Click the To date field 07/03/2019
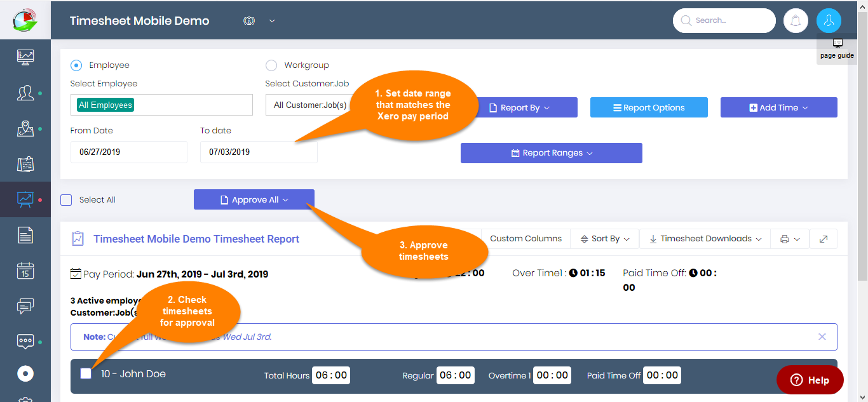 [259, 152]
